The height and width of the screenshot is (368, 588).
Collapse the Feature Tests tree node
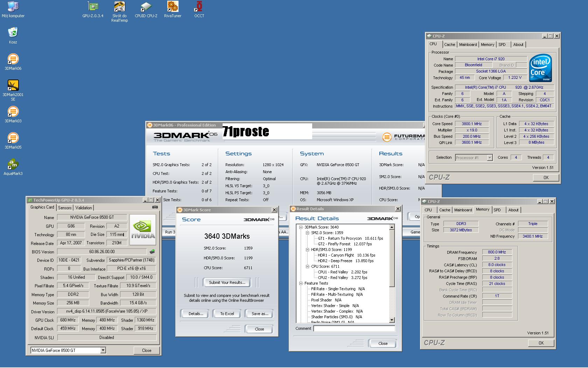point(301,283)
